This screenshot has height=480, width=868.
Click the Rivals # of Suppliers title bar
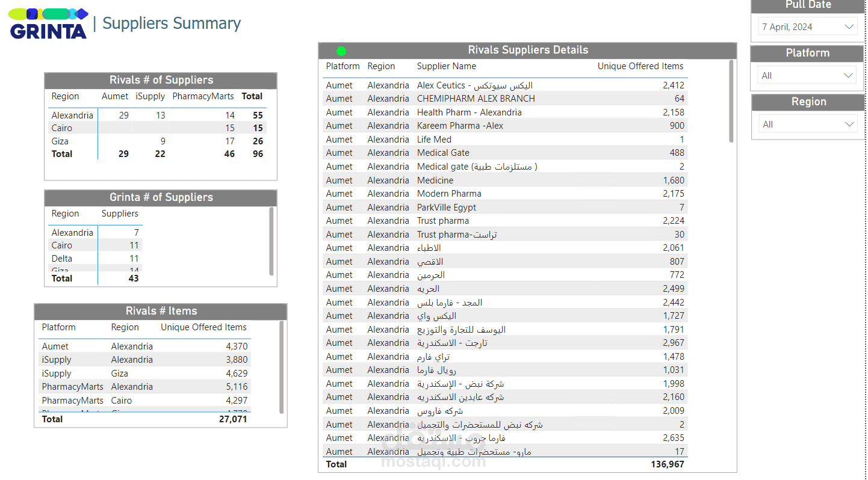[x=161, y=80]
